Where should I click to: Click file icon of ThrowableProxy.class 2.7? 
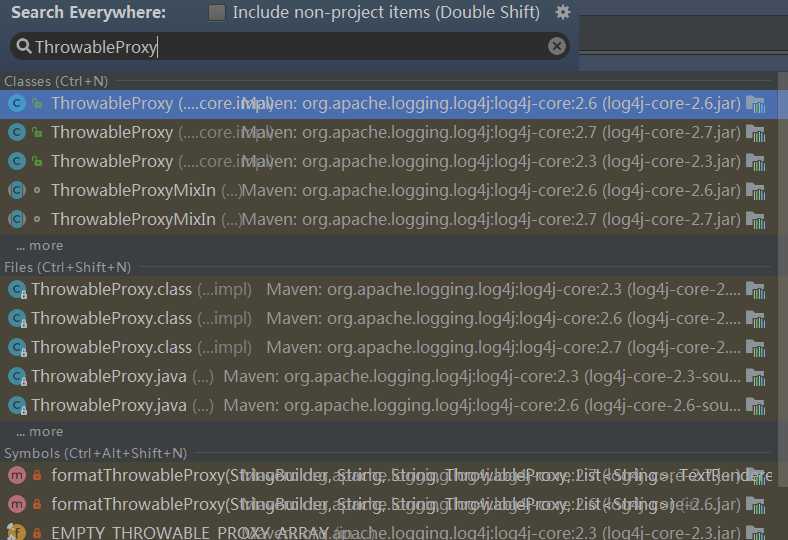(18, 348)
